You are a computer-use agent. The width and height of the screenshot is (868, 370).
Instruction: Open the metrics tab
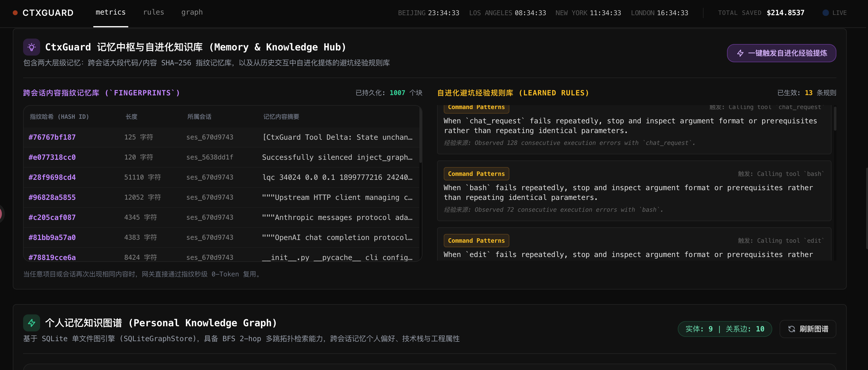point(111,12)
